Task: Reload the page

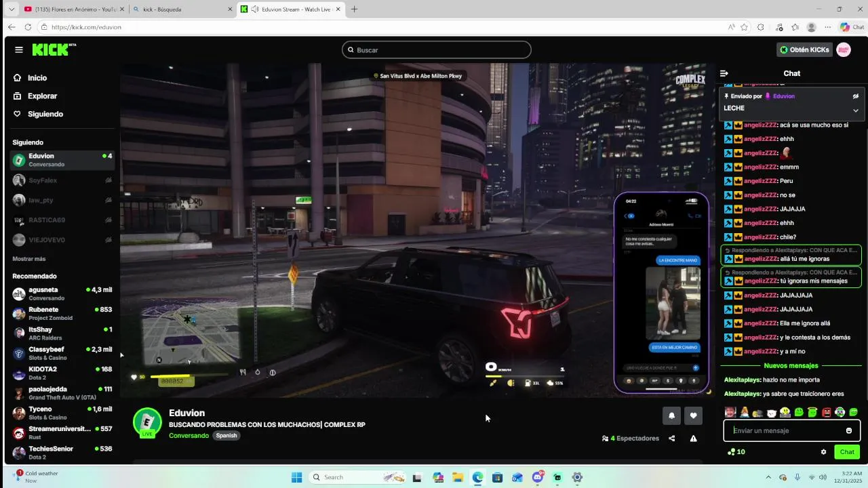Action: coord(28,27)
